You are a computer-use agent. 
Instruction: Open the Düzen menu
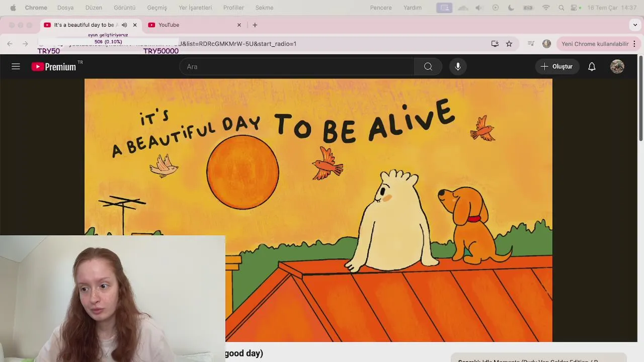point(94,8)
